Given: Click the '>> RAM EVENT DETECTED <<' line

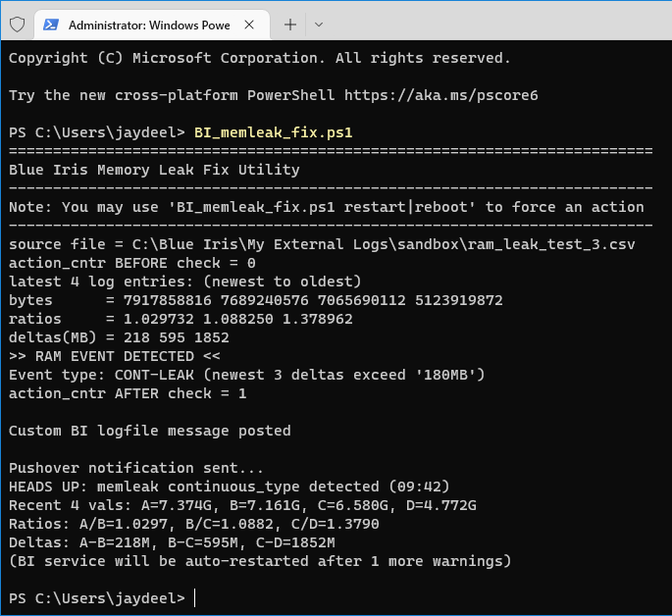Looking at the screenshot, I should [x=115, y=356].
